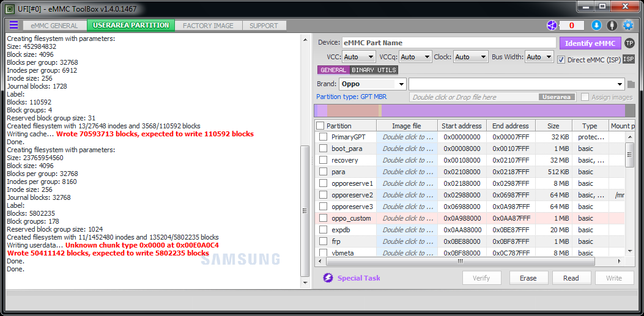The height and width of the screenshot is (316, 644).
Task: Select the GENERAL sub-tab
Action: [x=333, y=70]
